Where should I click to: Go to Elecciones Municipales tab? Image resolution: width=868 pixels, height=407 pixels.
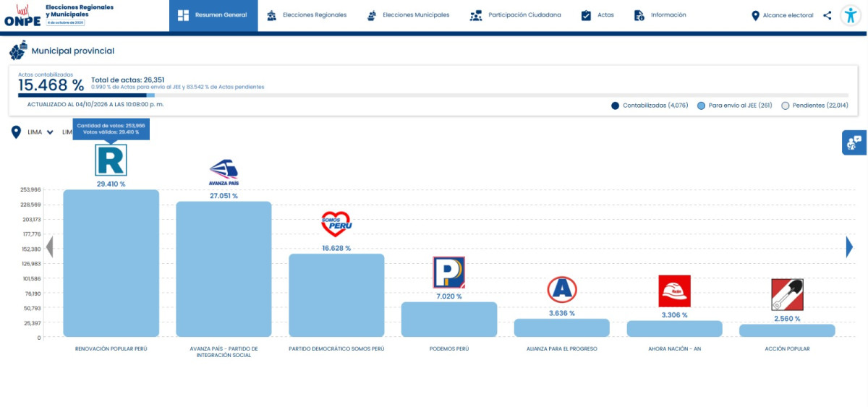[x=408, y=15]
